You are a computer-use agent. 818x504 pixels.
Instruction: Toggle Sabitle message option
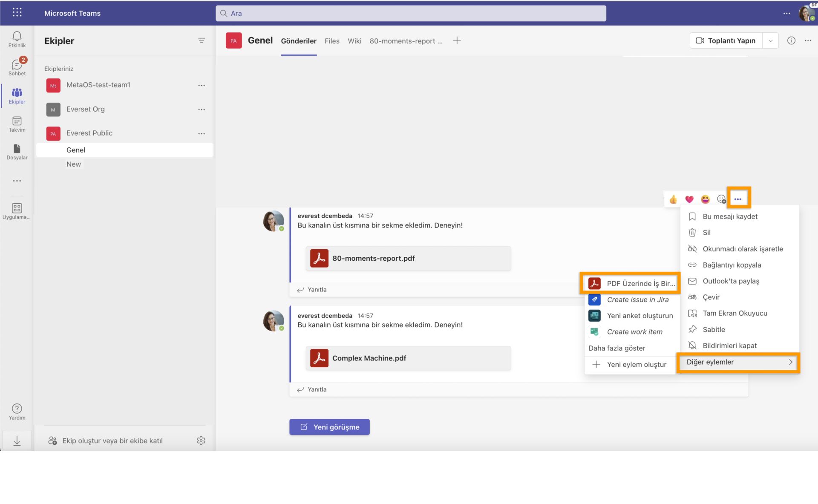coord(714,329)
